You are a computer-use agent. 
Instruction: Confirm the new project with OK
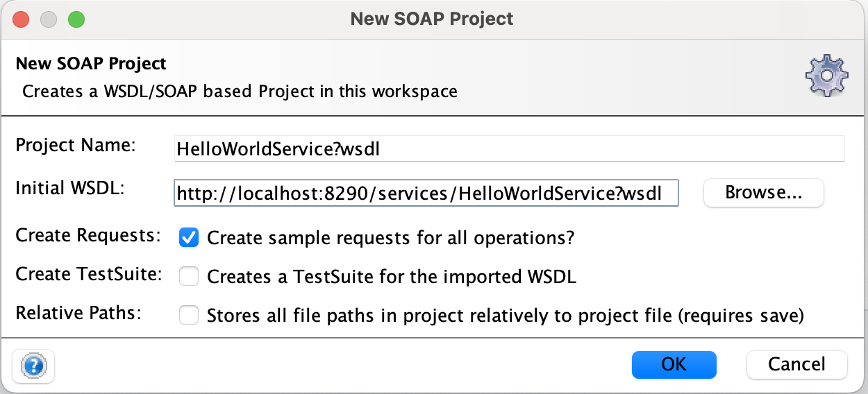click(673, 364)
